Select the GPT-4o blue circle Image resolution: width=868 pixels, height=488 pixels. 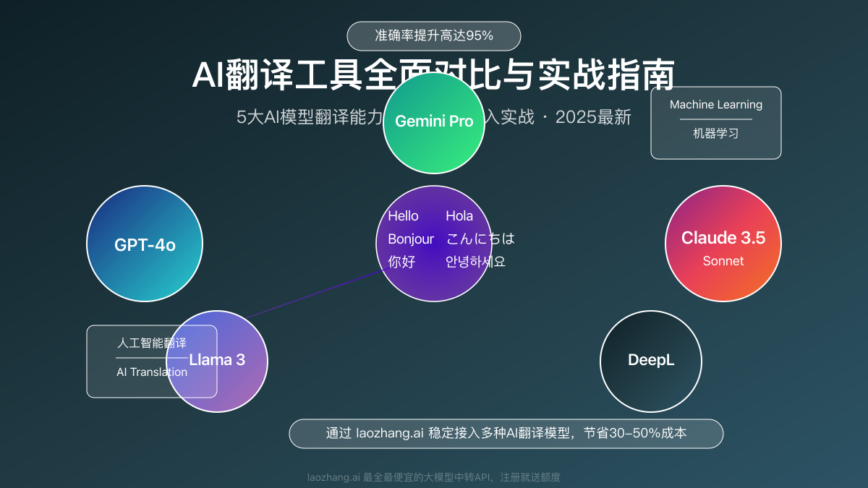click(x=145, y=244)
